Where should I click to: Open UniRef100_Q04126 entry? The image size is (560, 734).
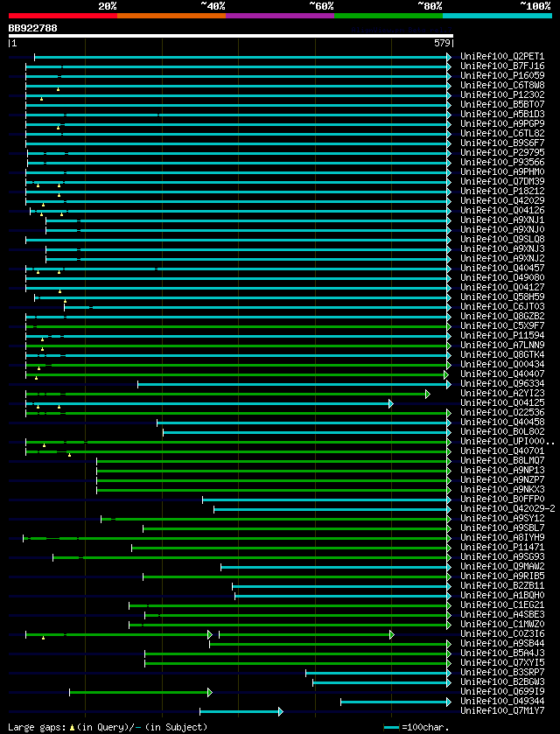(x=502, y=210)
